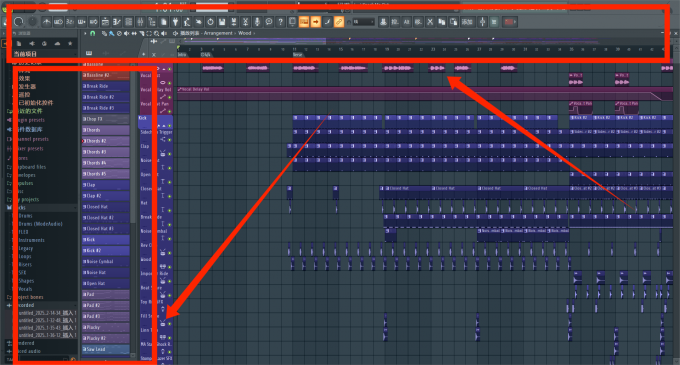Viewport: 680px width, 365px height.
Task: Mute the Clap track using its green LED
Action: point(170,154)
